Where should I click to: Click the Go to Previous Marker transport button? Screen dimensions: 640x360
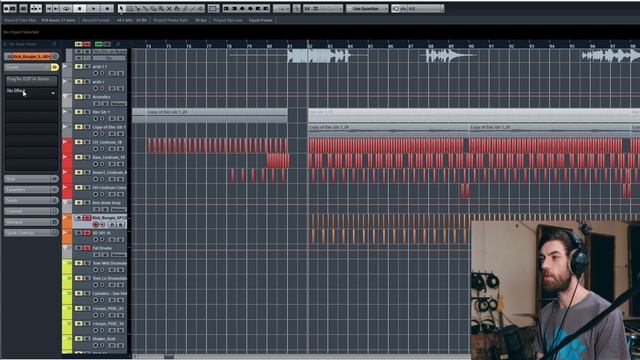click(x=49, y=8)
